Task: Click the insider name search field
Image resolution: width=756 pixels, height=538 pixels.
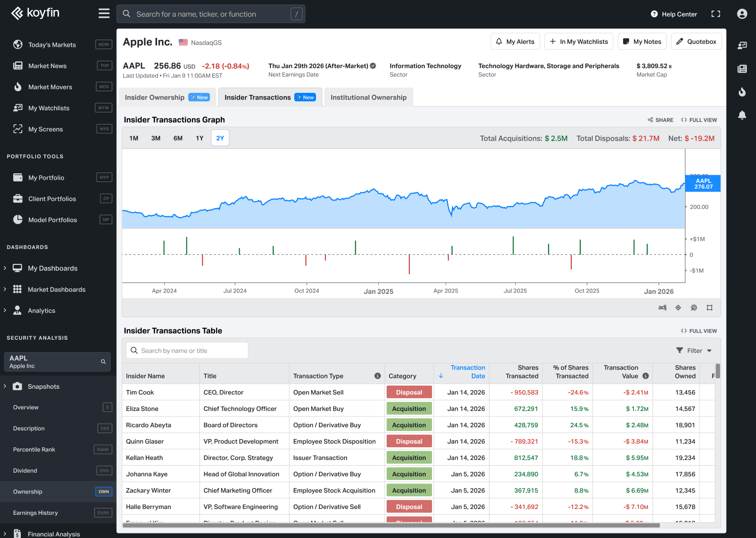Action: coord(187,351)
